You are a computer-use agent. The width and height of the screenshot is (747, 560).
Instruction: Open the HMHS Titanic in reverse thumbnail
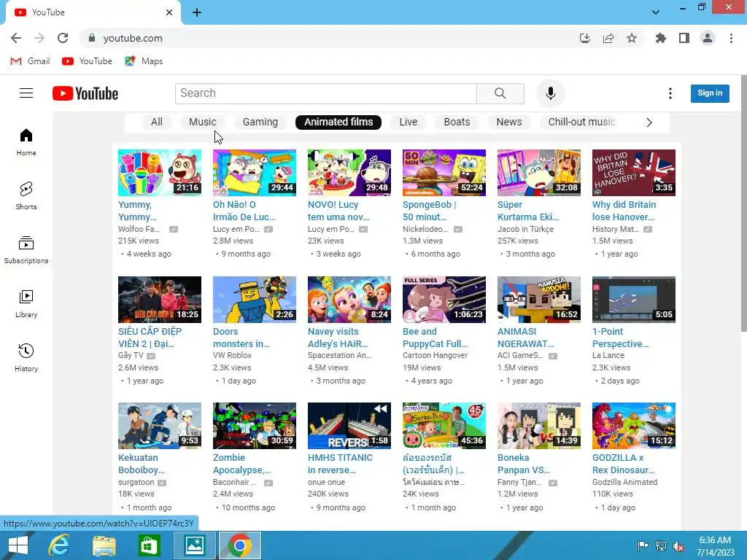pos(349,426)
